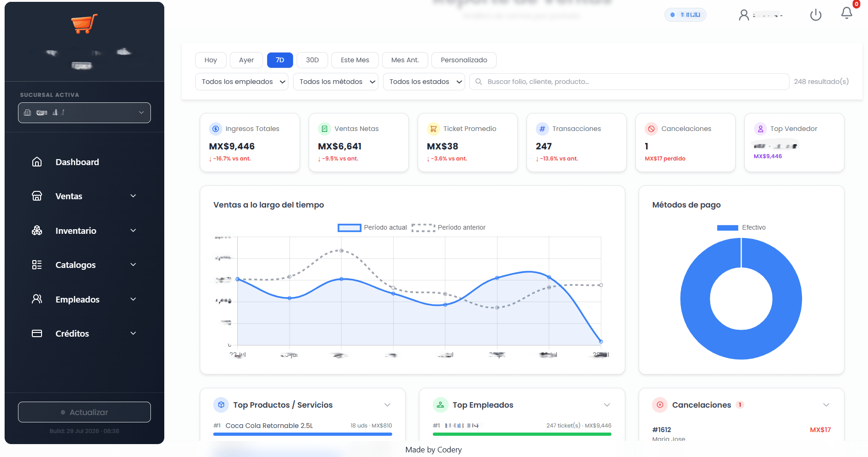Image resolution: width=868 pixels, height=457 pixels.
Task: Open the Todos los empleados dropdown
Action: pyautogui.click(x=242, y=82)
